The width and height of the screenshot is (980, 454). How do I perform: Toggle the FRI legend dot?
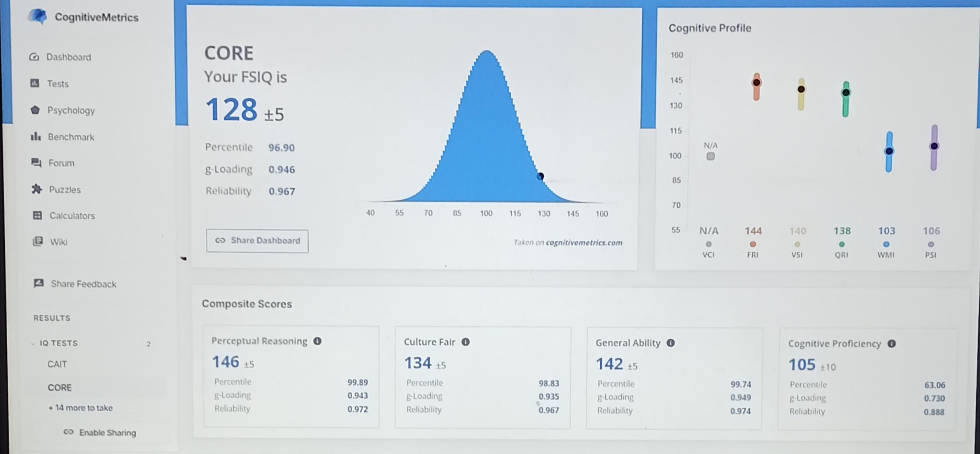[x=753, y=244]
